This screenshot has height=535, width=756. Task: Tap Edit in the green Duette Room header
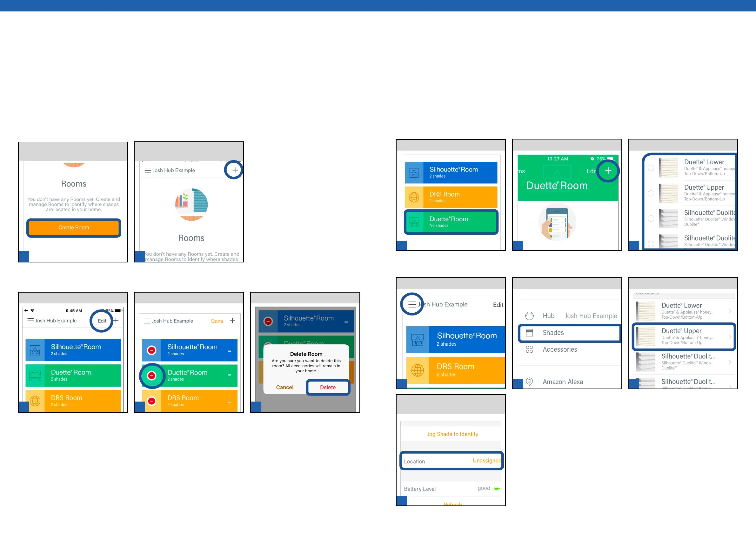coord(591,171)
